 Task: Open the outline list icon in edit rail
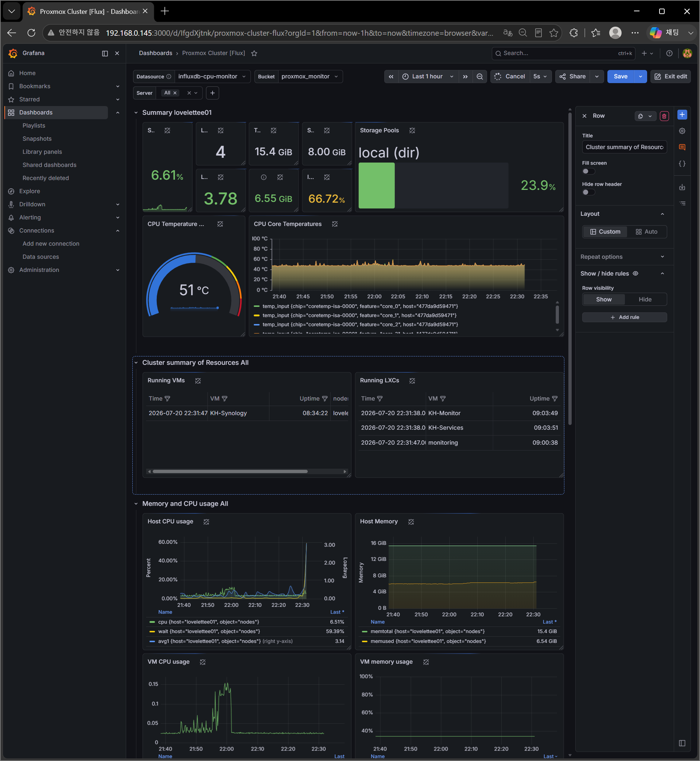coord(682,203)
